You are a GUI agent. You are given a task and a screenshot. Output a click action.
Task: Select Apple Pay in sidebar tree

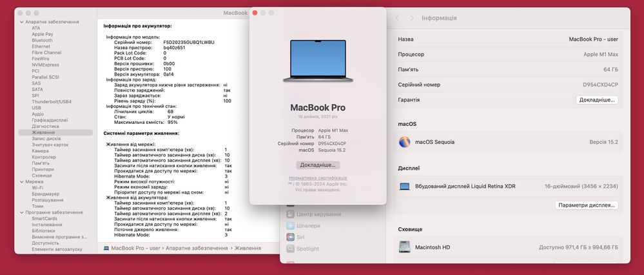coord(43,34)
